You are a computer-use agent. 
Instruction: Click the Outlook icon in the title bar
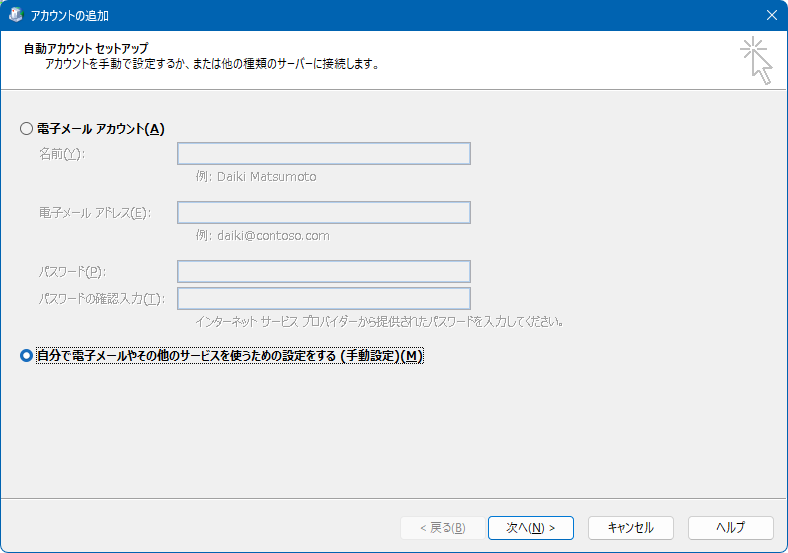click(16, 16)
